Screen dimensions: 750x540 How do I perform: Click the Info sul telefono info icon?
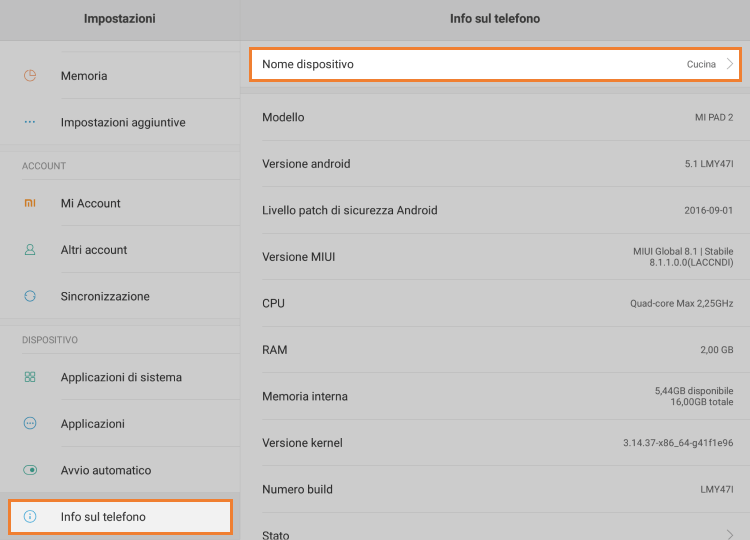[x=30, y=517]
